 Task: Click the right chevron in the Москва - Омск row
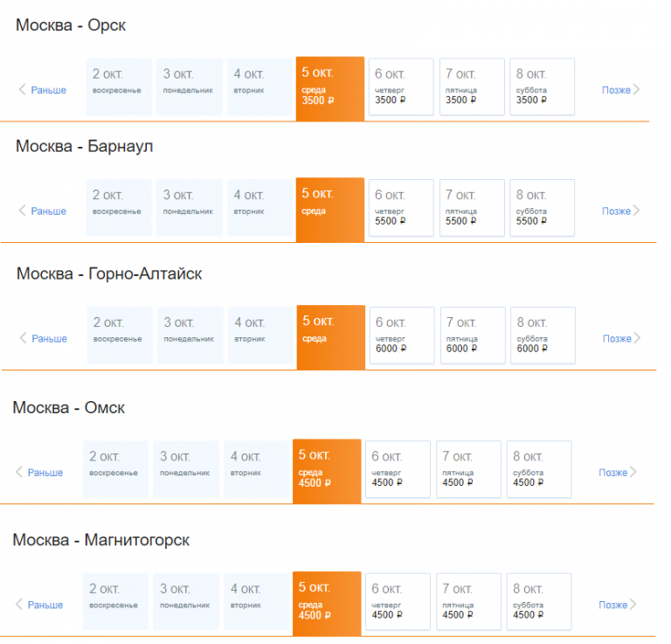point(633,472)
